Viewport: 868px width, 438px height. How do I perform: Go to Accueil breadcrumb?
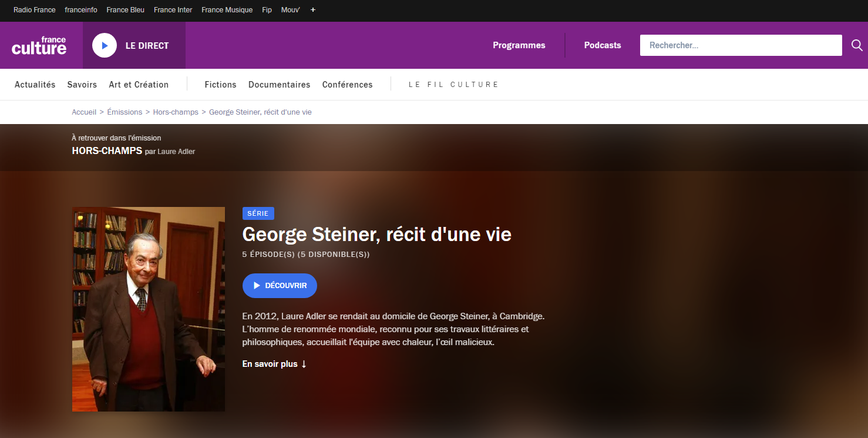[x=84, y=112]
